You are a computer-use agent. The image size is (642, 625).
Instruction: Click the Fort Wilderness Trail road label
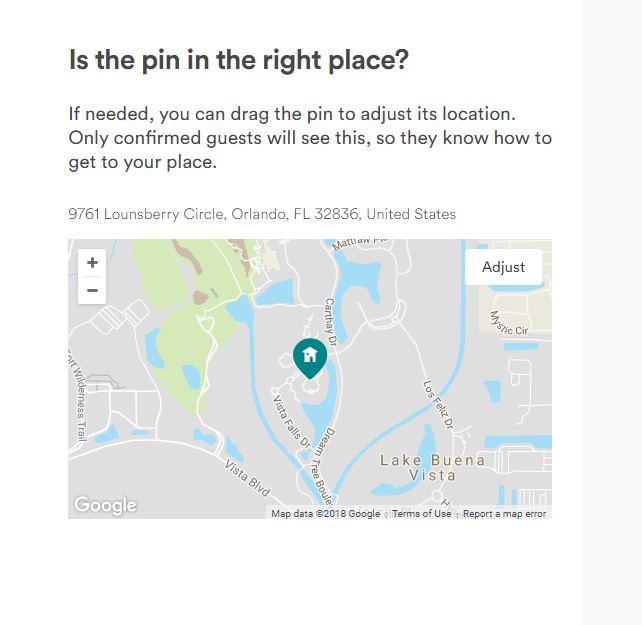click(x=78, y=395)
